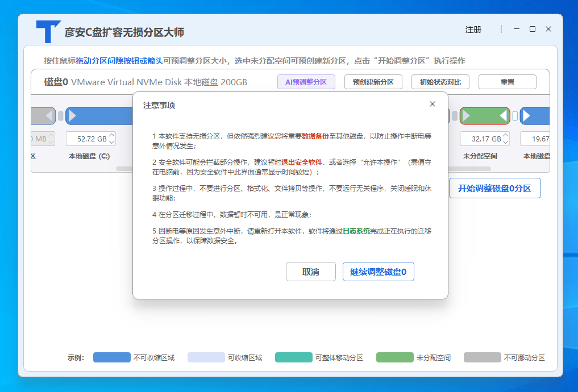This screenshot has width=578, height=392.
Task: Click the 未分配空间 label under the green block
Action: (x=480, y=156)
